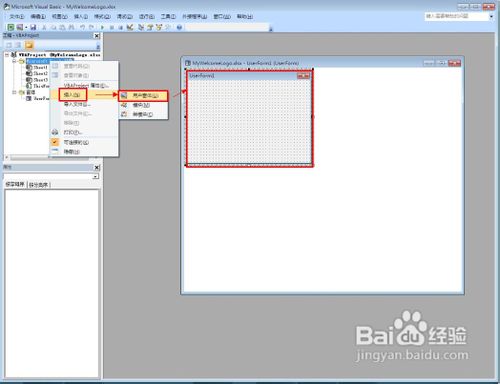Image resolution: width=500 pixels, height=384 pixels.
Task: Click the Reset stop icon in toolbar
Action: point(120,27)
